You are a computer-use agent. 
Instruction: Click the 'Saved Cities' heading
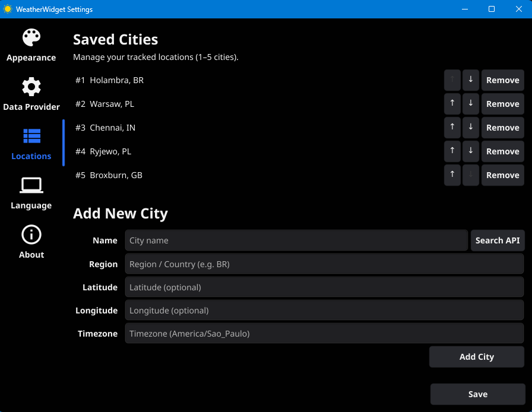[115, 39]
